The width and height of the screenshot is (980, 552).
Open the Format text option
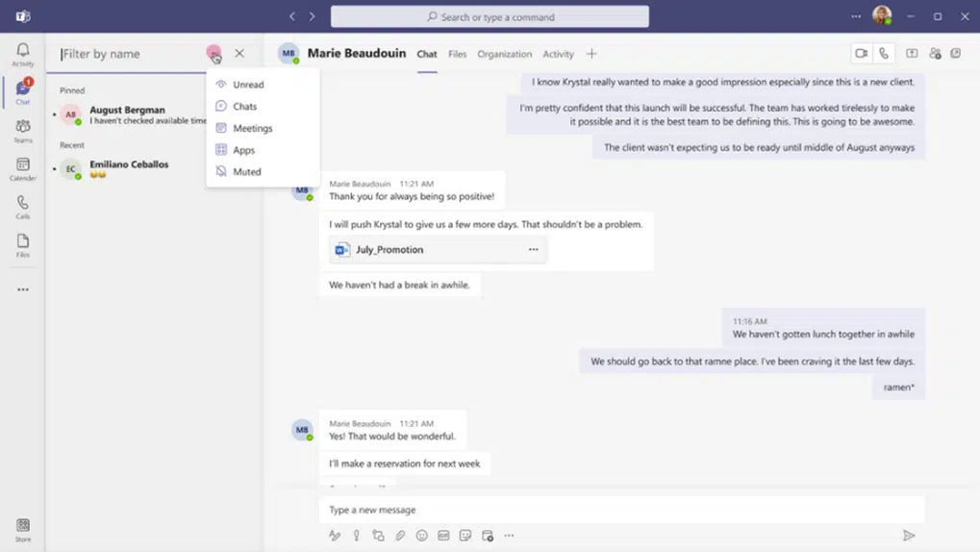pyautogui.click(x=335, y=535)
